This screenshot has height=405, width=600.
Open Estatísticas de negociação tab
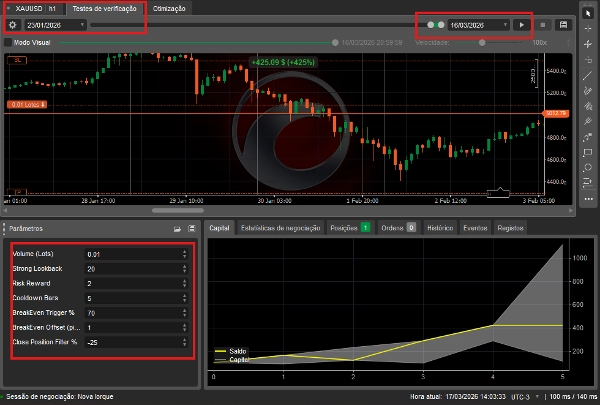point(280,228)
